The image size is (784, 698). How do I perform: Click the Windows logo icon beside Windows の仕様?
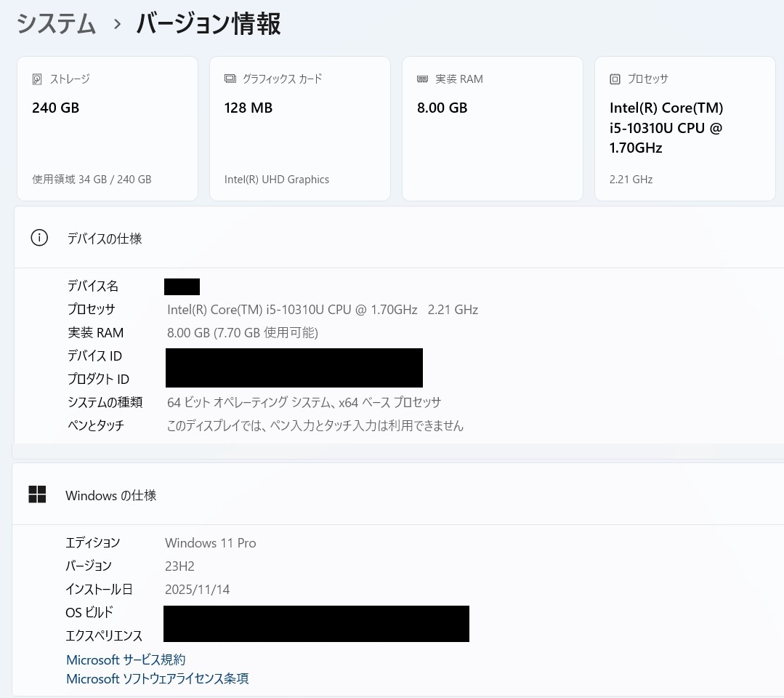(37, 494)
